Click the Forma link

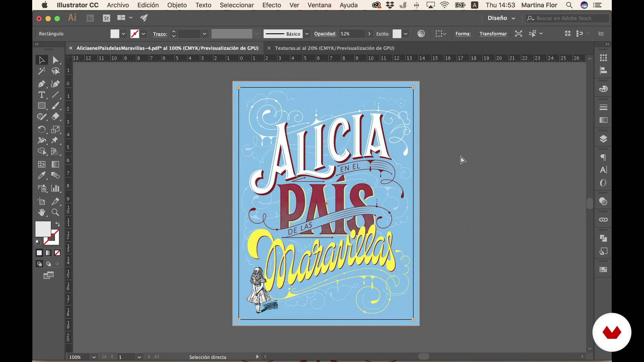(463, 34)
